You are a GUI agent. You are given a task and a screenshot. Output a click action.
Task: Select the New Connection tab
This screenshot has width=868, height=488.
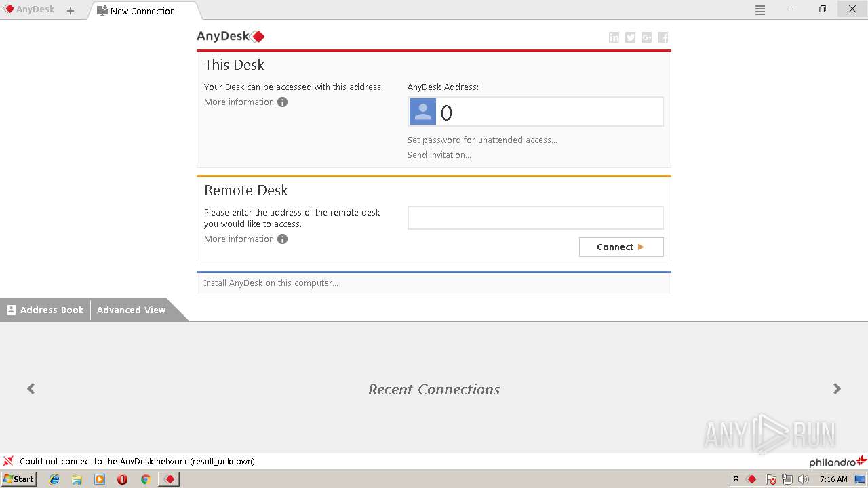tap(143, 11)
